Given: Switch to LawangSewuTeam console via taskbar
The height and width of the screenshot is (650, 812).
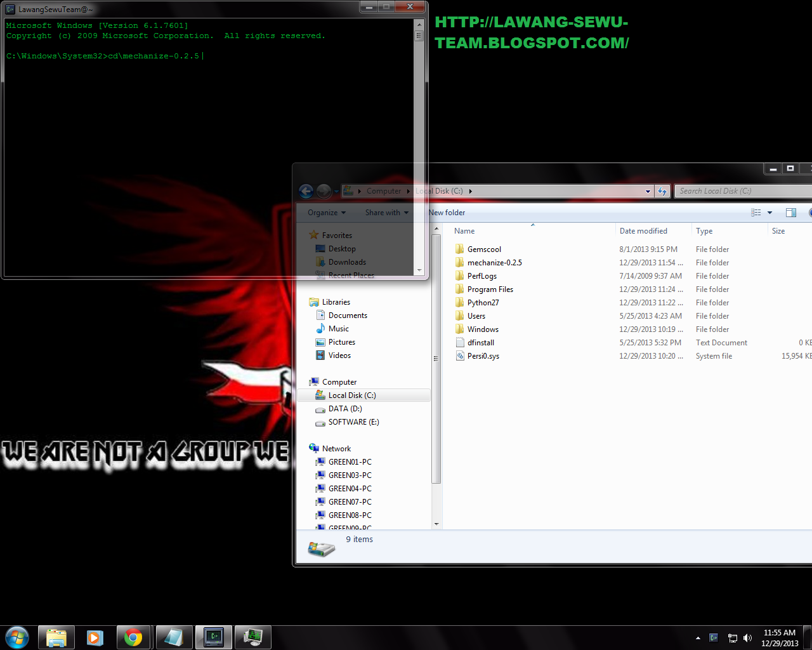Looking at the screenshot, I should tap(213, 637).
